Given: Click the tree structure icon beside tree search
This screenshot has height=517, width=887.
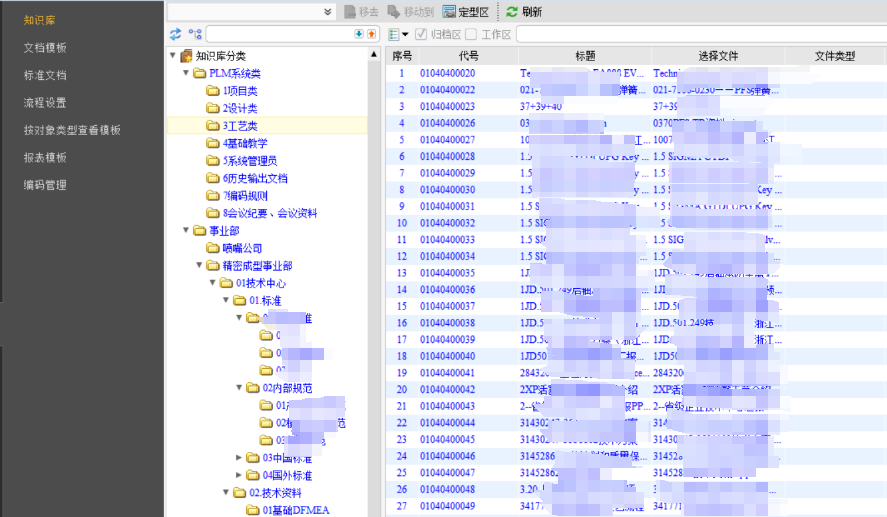Looking at the screenshot, I should (195, 35).
